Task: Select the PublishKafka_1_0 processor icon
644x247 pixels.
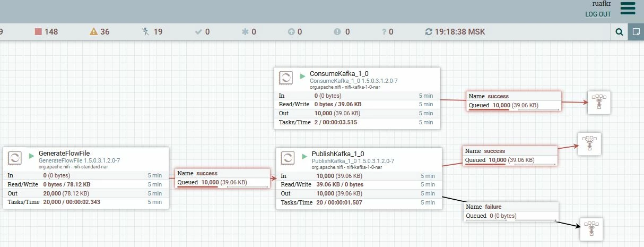Action: coord(288,157)
